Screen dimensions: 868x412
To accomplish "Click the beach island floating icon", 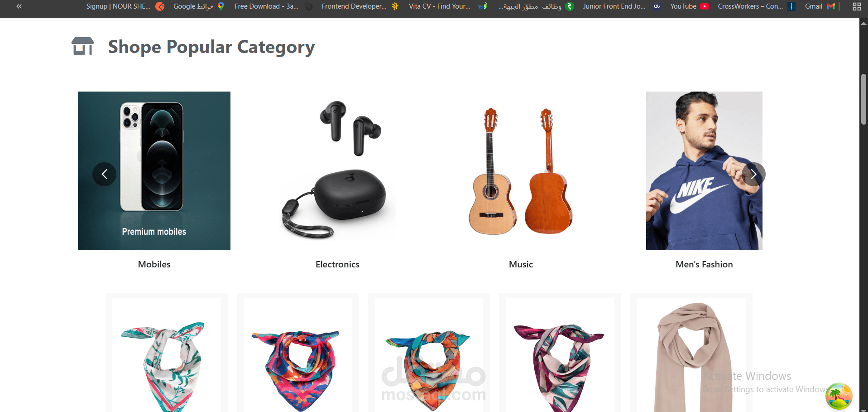I will point(839,396).
